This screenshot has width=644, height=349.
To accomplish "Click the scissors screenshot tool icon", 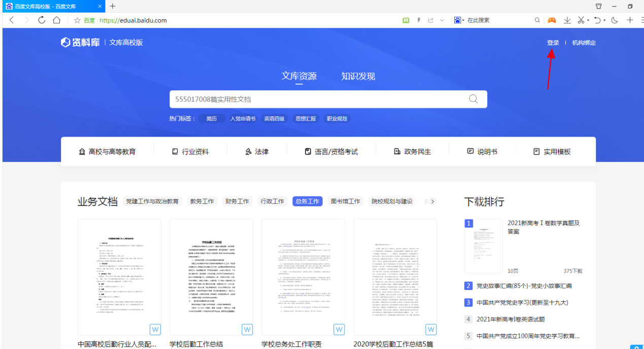I will coord(581,20).
